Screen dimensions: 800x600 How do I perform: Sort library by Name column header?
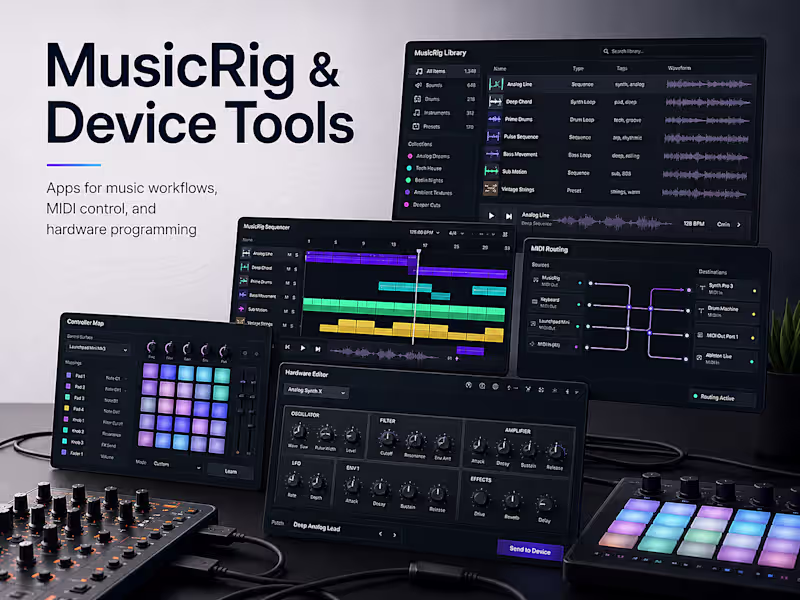pos(500,68)
